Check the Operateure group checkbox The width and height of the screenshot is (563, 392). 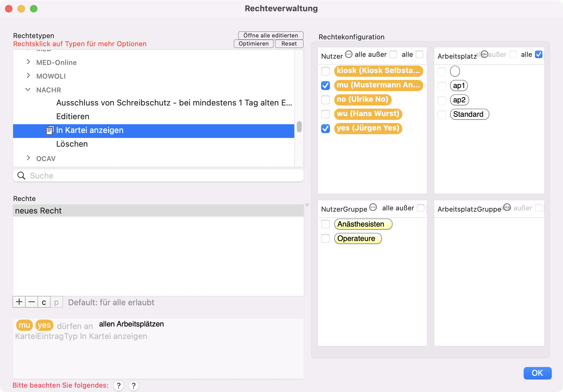326,238
